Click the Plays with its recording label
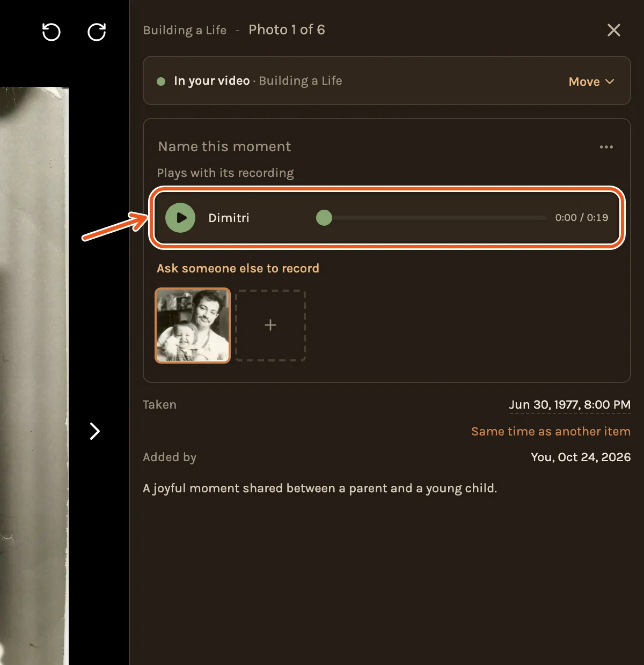 pos(225,173)
